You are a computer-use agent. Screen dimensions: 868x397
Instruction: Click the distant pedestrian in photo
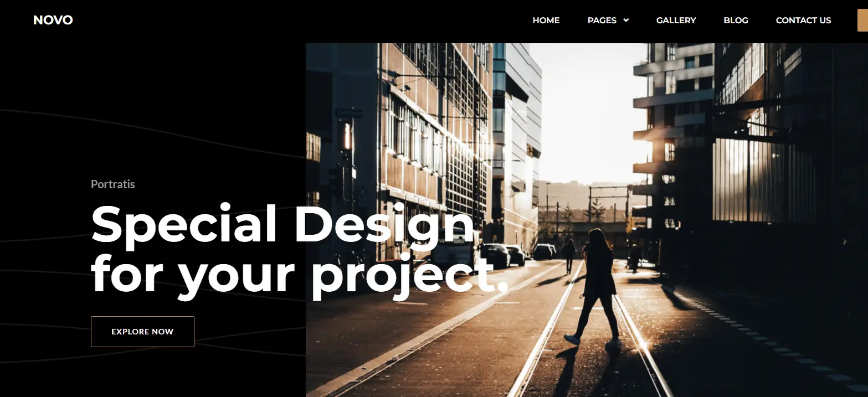click(569, 255)
